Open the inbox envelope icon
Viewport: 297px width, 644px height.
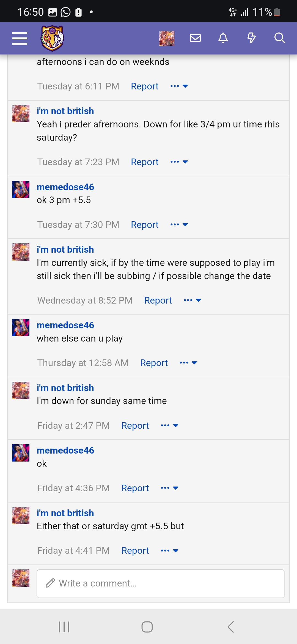coord(195,38)
